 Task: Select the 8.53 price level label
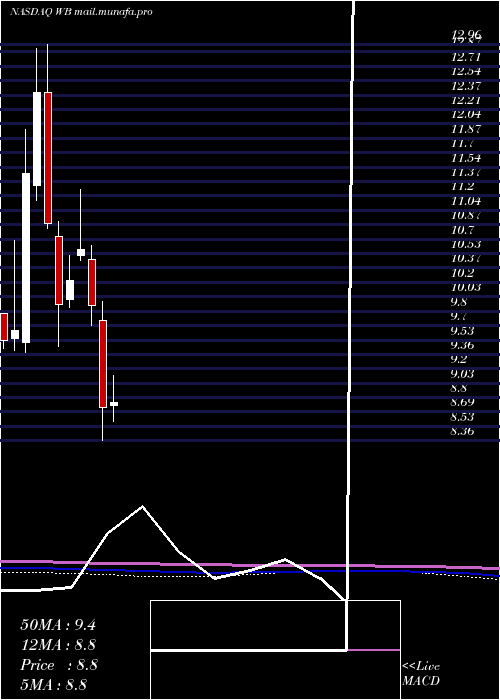pos(463,417)
